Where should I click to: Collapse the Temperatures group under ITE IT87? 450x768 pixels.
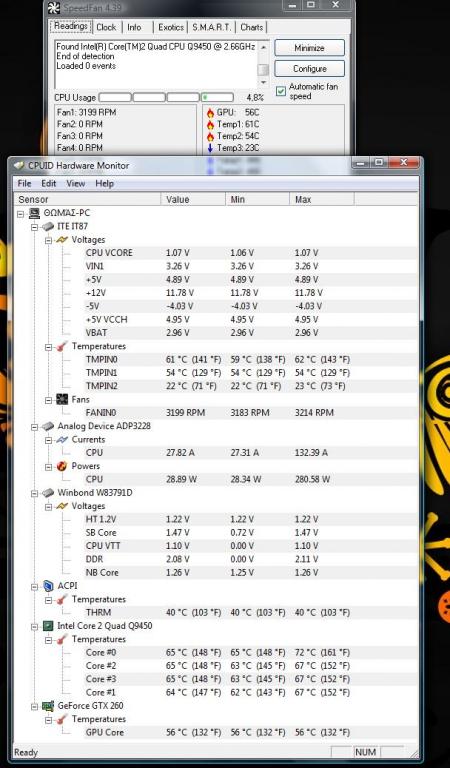pos(48,347)
